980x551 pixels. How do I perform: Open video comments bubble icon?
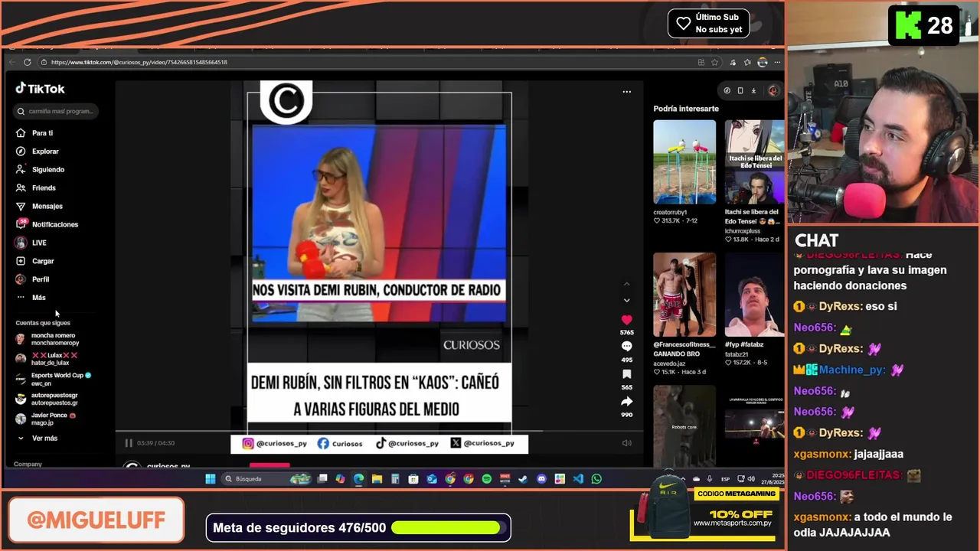626,347
